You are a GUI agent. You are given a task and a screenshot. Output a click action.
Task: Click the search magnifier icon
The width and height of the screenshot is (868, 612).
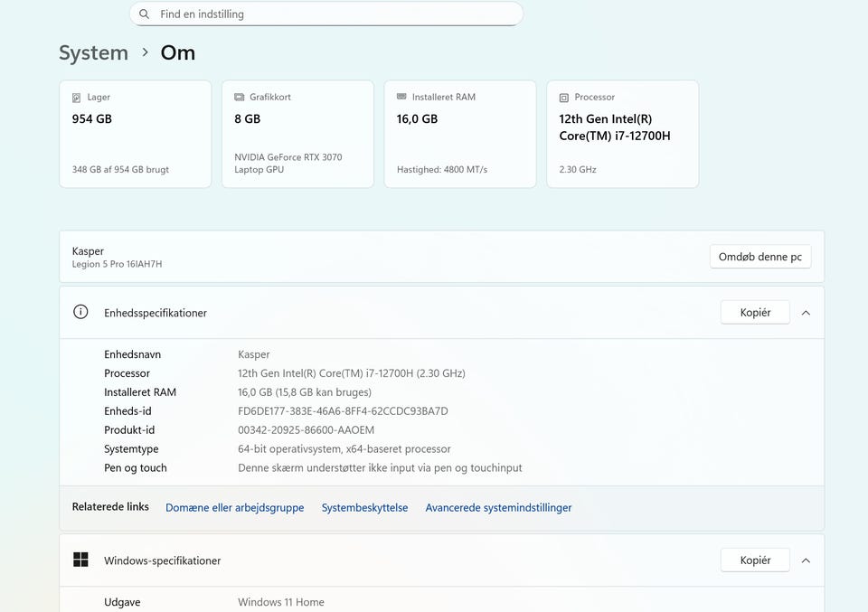145,14
